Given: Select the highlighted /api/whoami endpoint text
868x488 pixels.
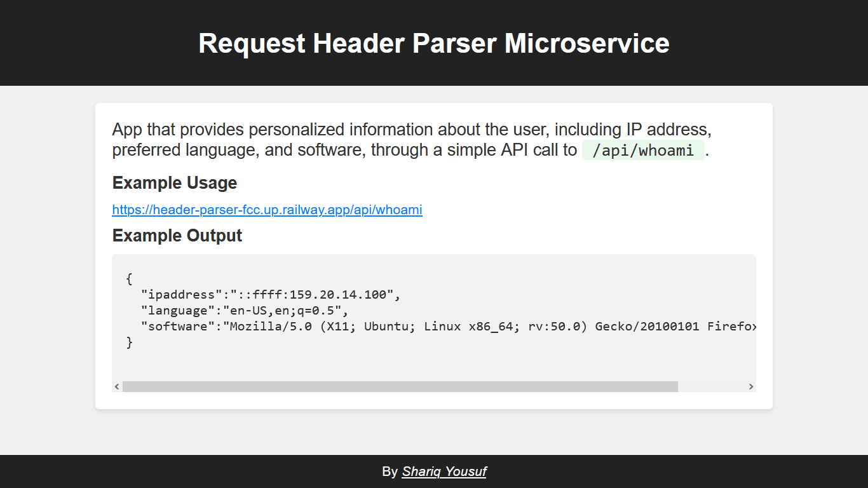Looking at the screenshot, I should [x=643, y=150].
